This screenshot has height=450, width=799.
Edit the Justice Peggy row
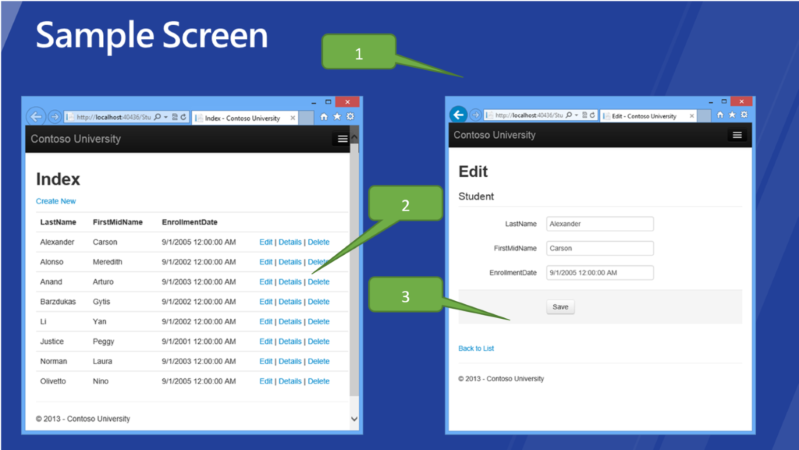(265, 341)
